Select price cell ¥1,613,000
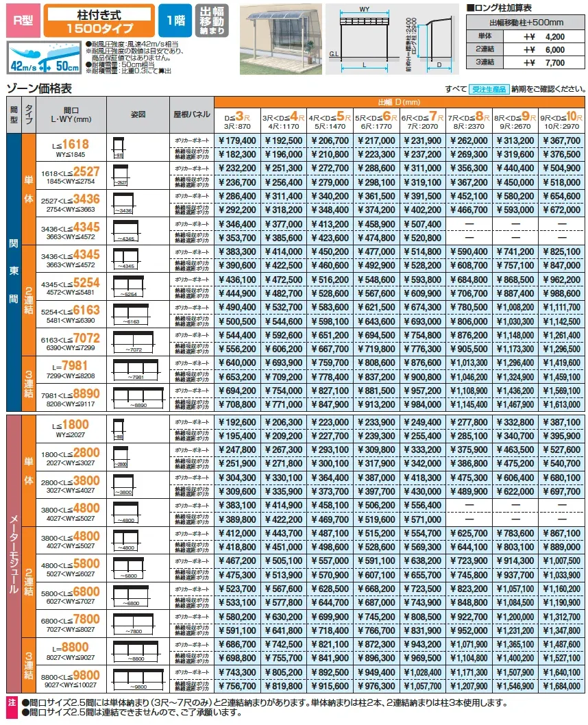 click(562, 404)
